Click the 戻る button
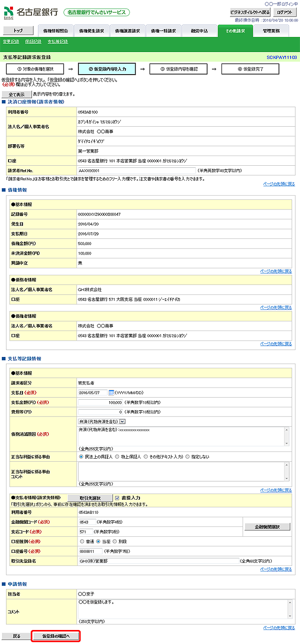This screenshot has width=300, height=644. (x=16, y=636)
